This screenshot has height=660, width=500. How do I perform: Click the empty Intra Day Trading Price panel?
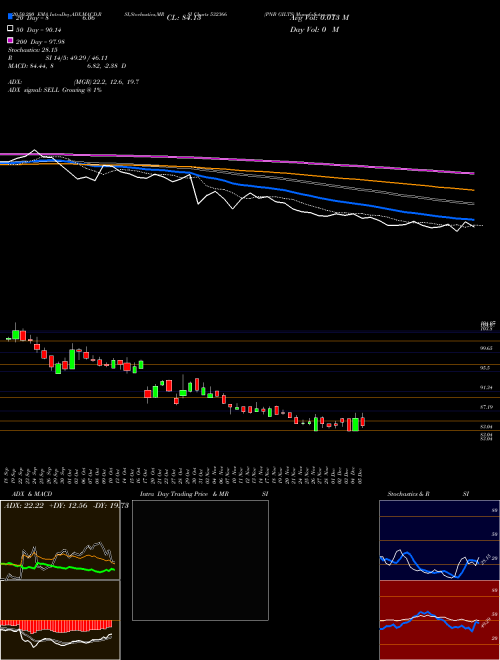tap(200, 560)
